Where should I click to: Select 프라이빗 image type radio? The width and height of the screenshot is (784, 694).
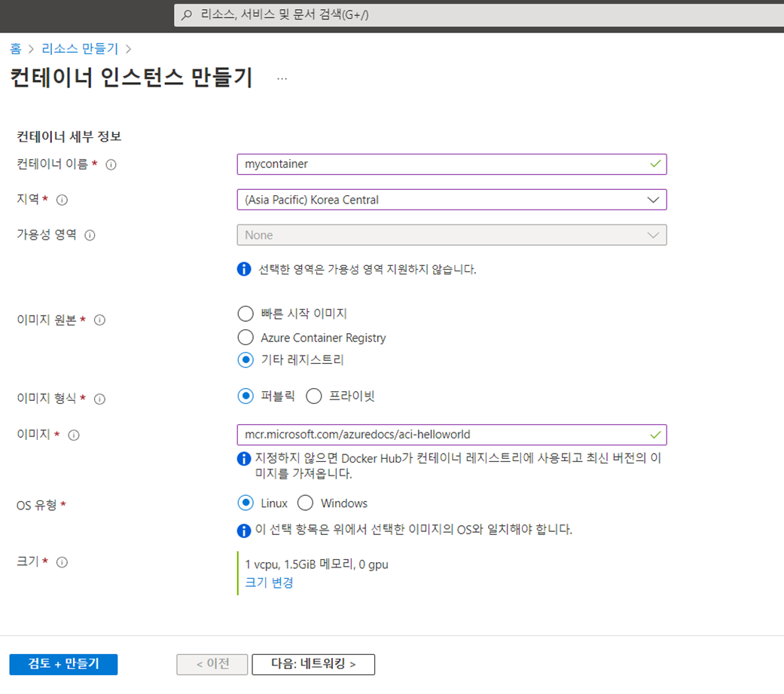(314, 396)
